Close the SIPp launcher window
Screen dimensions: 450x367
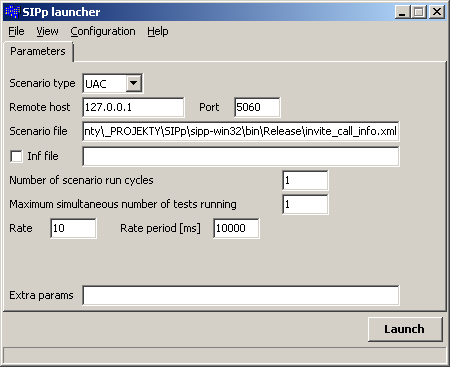click(x=436, y=12)
